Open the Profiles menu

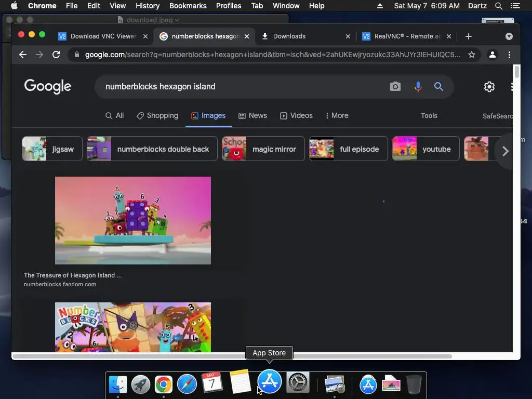(x=229, y=6)
